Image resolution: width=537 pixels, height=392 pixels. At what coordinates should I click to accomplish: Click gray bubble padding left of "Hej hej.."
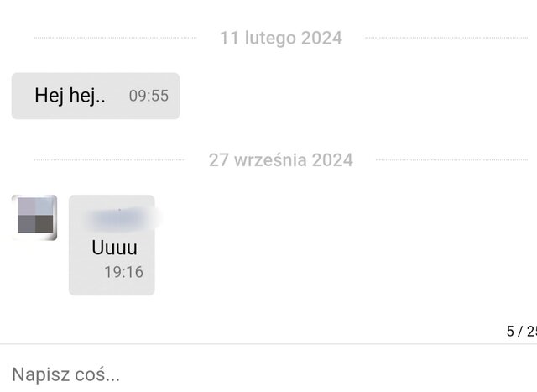click(x=23, y=96)
